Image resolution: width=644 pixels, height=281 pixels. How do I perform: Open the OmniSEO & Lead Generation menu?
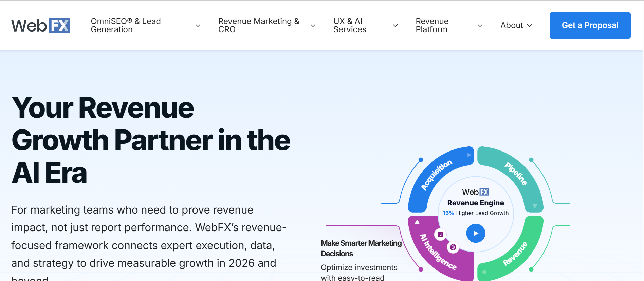126,25
